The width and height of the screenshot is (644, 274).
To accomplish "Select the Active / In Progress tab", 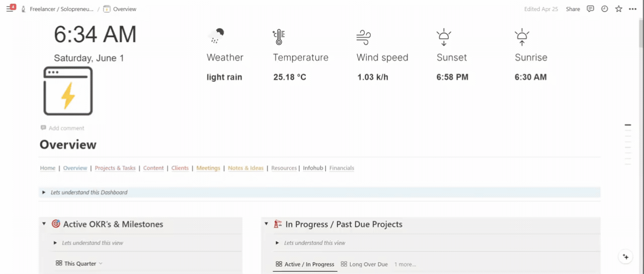I will pyautogui.click(x=305, y=264).
